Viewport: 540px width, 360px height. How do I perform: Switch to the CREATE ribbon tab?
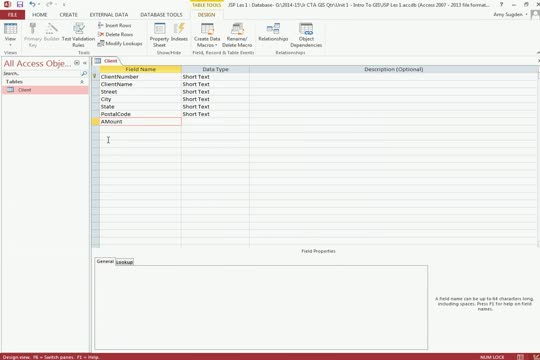click(69, 15)
